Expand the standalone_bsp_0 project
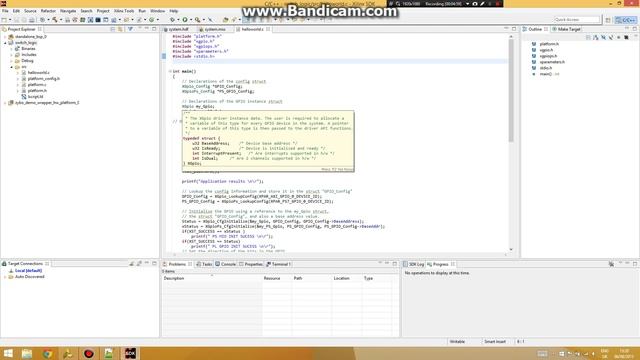Image resolution: width=640 pixels, height=360 pixels. (x=5, y=37)
